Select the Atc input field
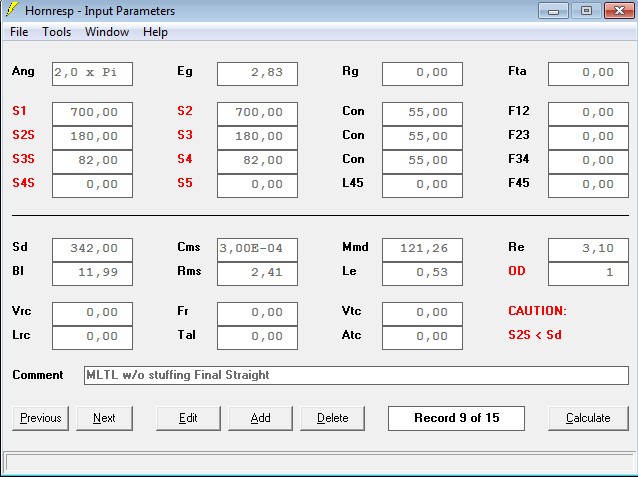Screen dimensions: 638x477 (x=422, y=338)
